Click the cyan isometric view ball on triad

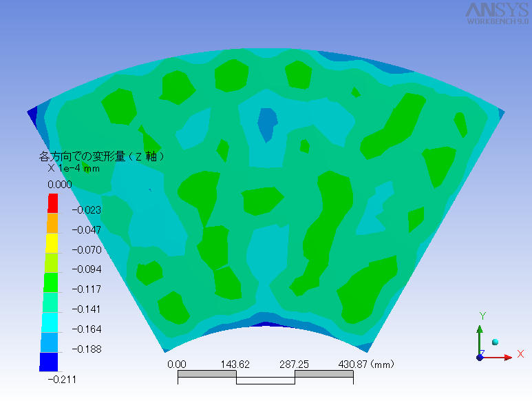[x=495, y=342]
